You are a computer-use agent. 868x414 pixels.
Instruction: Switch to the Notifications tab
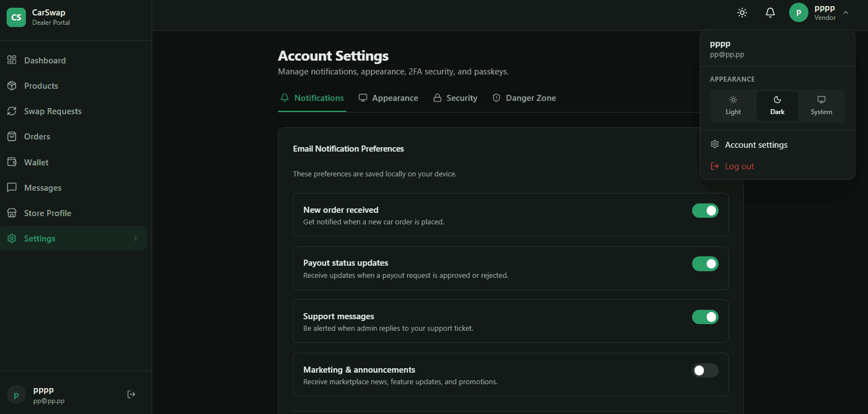click(312, 98)
